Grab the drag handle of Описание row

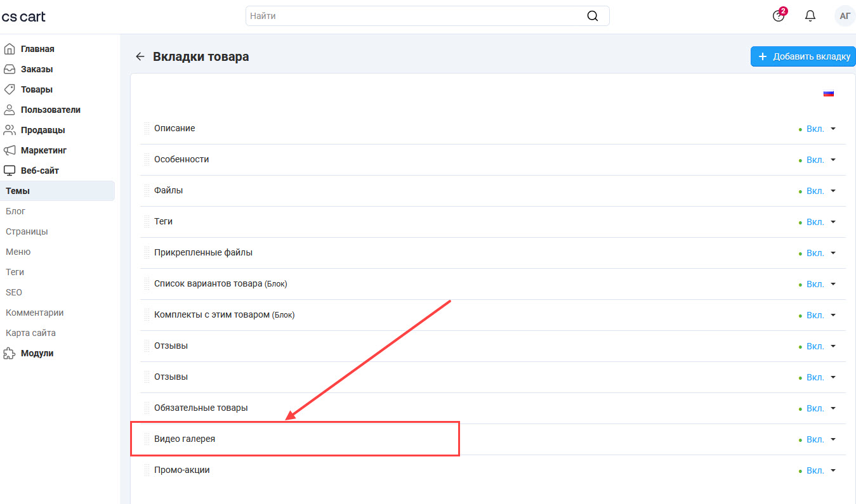[x=147, y=129]
